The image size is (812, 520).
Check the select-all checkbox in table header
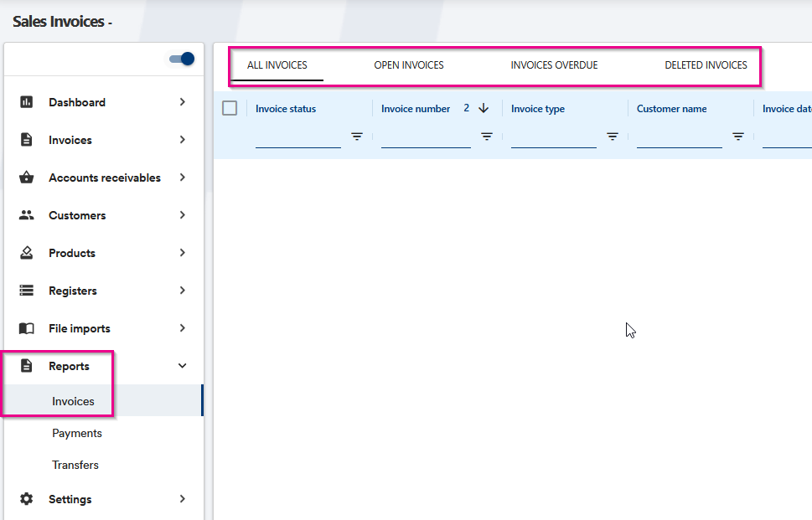pyautogui.click(x=230, y=108)
